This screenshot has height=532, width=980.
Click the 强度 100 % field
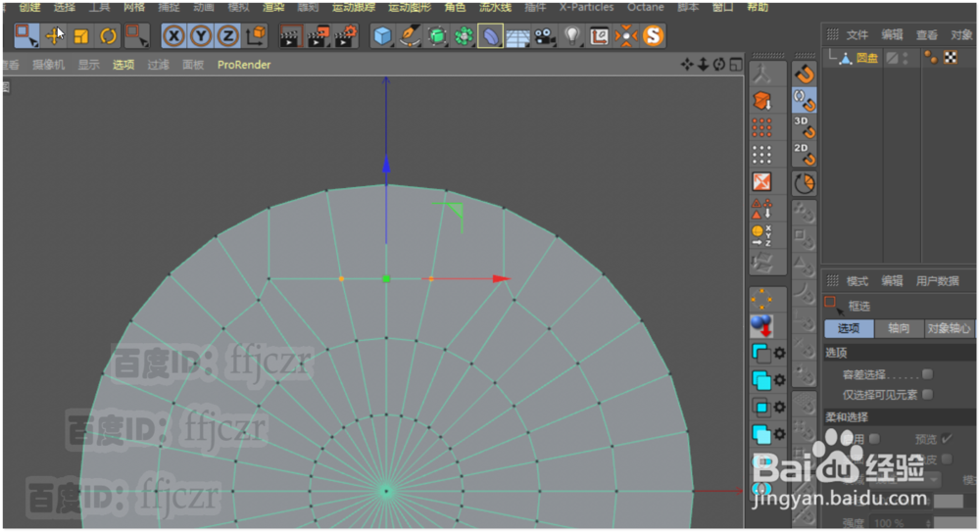(902, 523)
